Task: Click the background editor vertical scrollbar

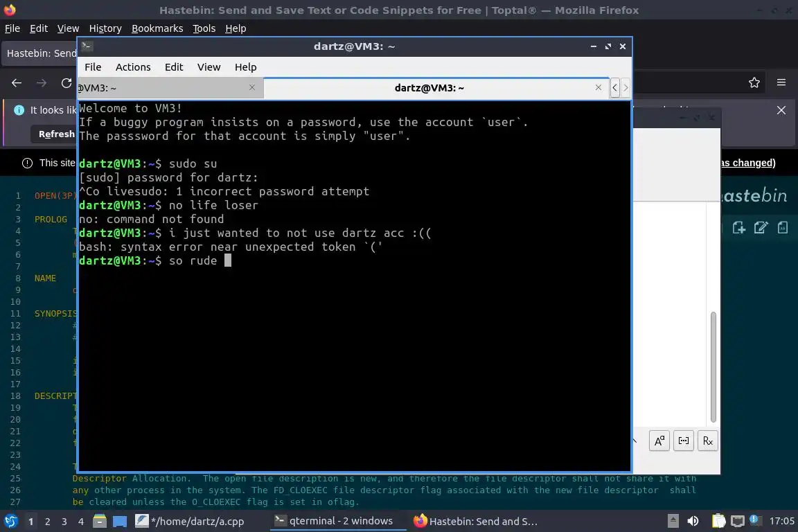Action: [713, 366]
